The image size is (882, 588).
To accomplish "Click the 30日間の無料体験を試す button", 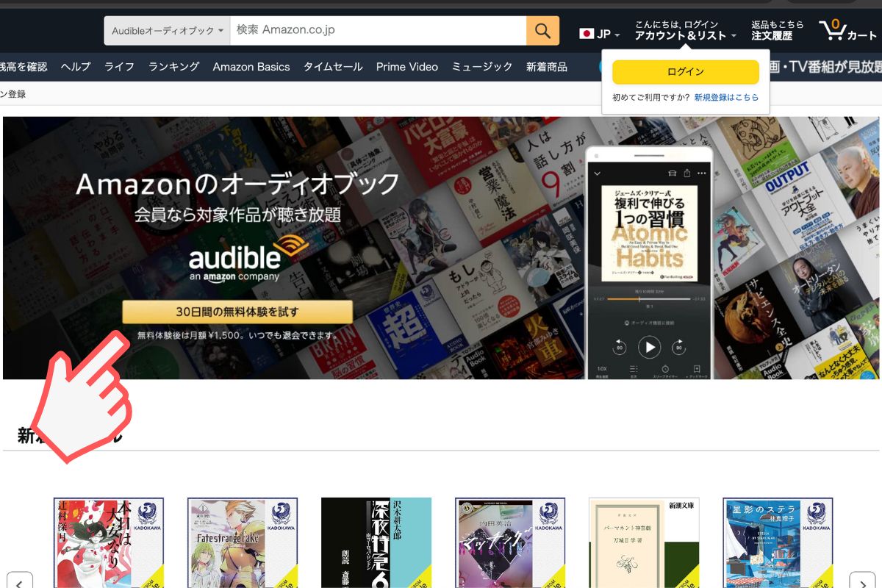I will [240, 312].
